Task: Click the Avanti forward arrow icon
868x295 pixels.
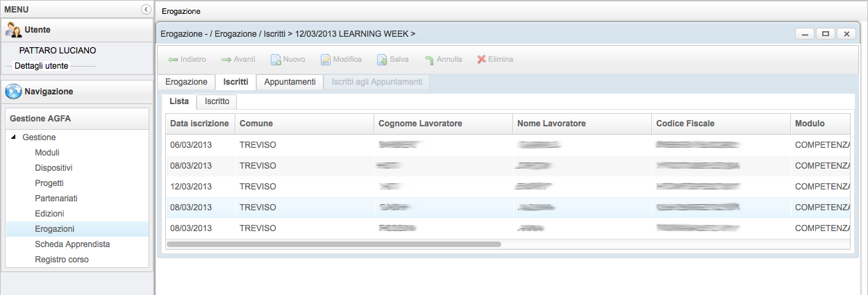Action: click(x=226, y=60)
